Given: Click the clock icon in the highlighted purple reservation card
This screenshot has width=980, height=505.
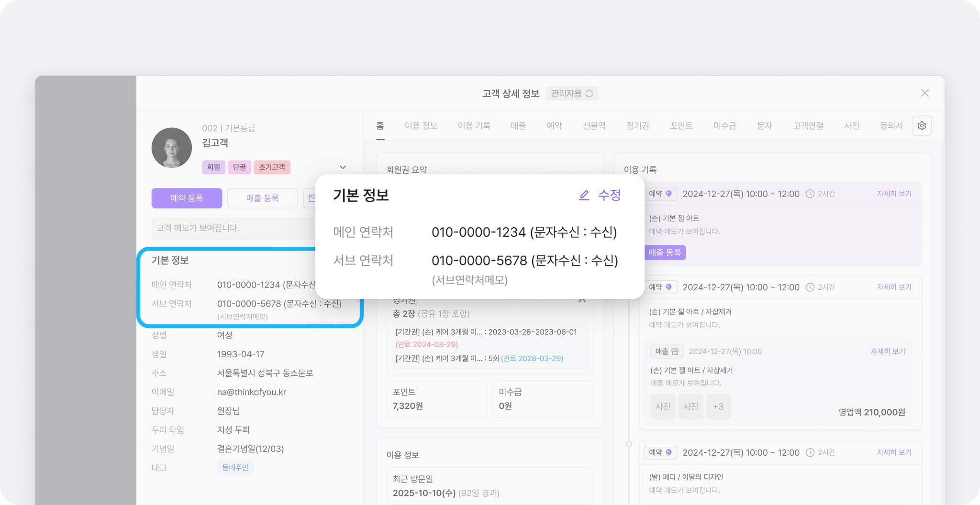Looking at the screenshot, I should pyautogui.click(x=810, y=194).
